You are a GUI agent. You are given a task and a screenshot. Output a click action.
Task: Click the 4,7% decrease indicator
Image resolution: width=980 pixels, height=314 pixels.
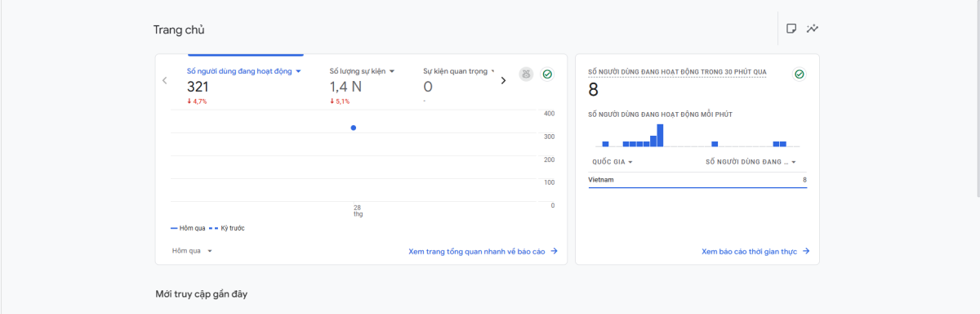click(197, 101)
